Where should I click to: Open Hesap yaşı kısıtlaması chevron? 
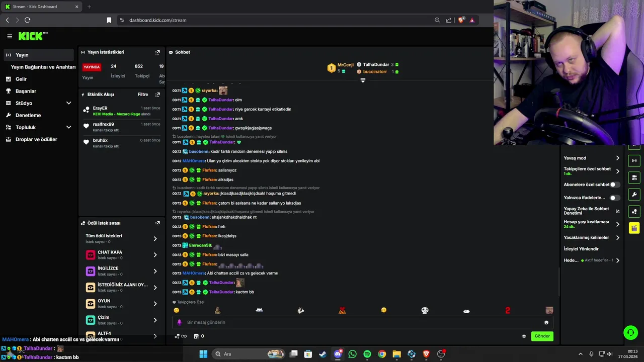618,224
